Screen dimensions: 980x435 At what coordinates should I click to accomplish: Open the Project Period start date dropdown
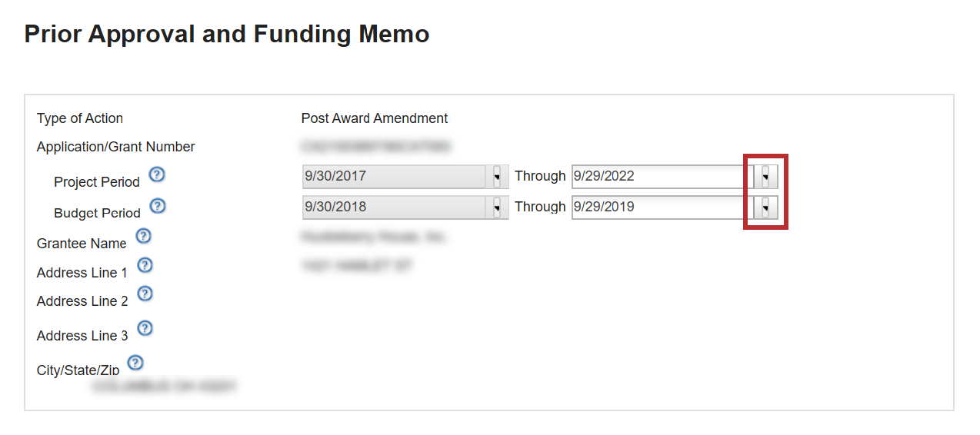(497, 177)
